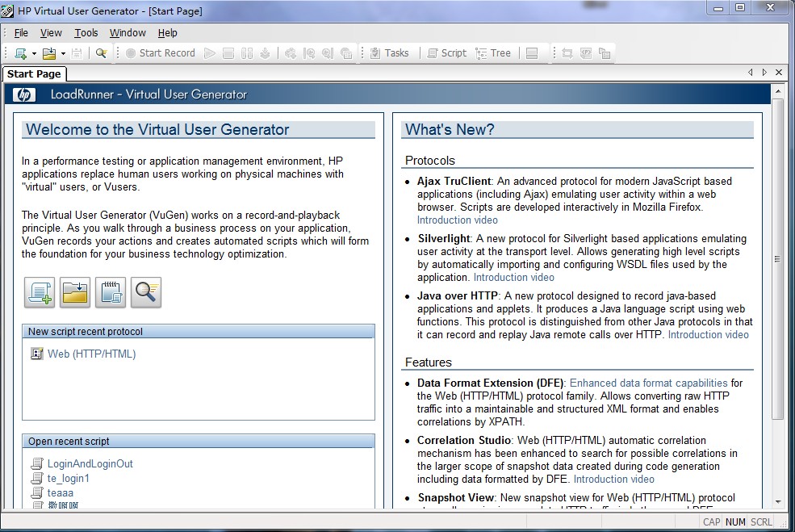Click the icon beside Web (HTTP/HTML)

pyautogui.click(x=36, y=354)
